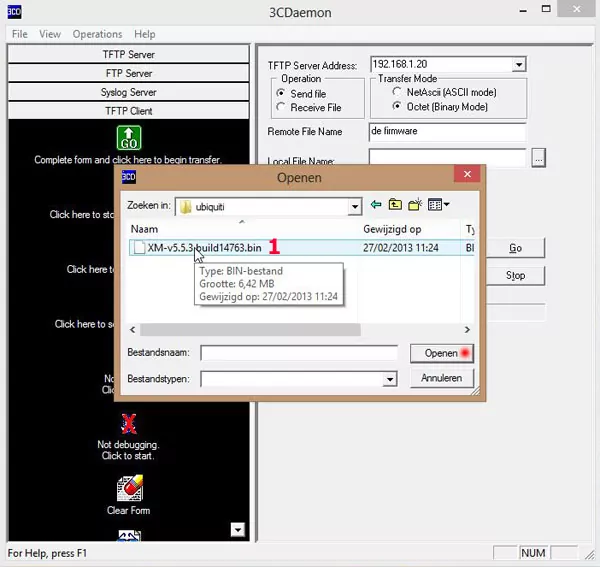The image size is (600, 567).
Task: Open the Bestandstypen dropdown
Action: pos(390,380)
